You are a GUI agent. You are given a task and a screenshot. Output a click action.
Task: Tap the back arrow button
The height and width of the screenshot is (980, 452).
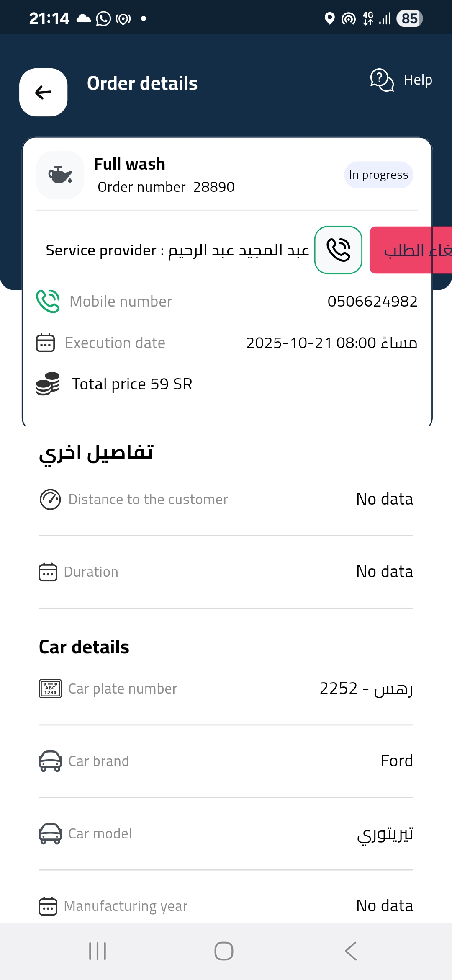click(x=44, y=92)
